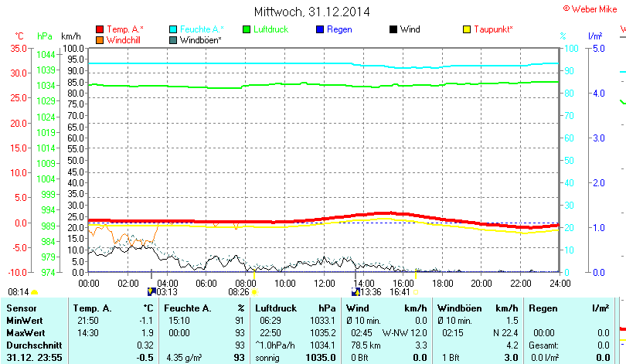
Task: Click the yellow Taupunkt legend swatch
Action: click(x=467, y=29)
